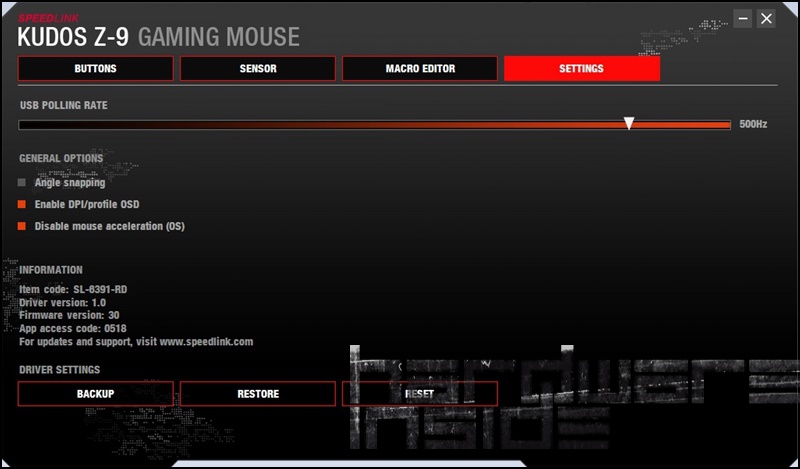Click the Backup driver settings button
The height and width of the screenshot is (469, 800).
pyautogui.click(x=96, y=394)
